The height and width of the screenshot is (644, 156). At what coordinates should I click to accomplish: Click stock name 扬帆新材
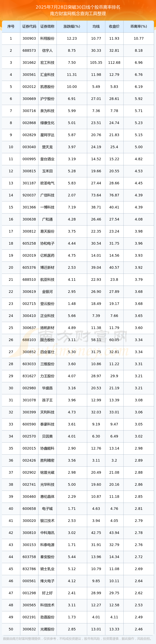(x=47, y=328)
